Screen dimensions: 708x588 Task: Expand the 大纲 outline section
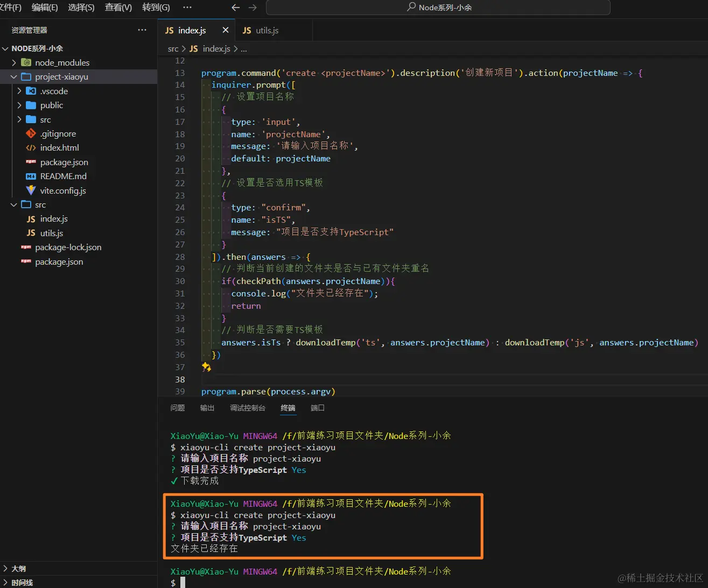[x=5, y=569]
